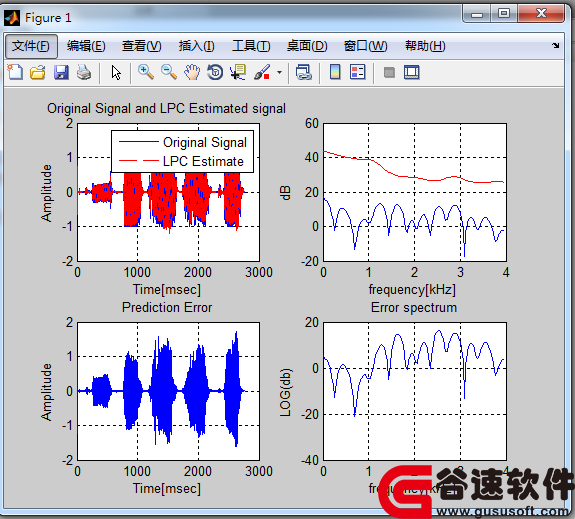This screenshot has width=575, height=519.
Task: Select the Brush data tool
Action: click(262, 72)
